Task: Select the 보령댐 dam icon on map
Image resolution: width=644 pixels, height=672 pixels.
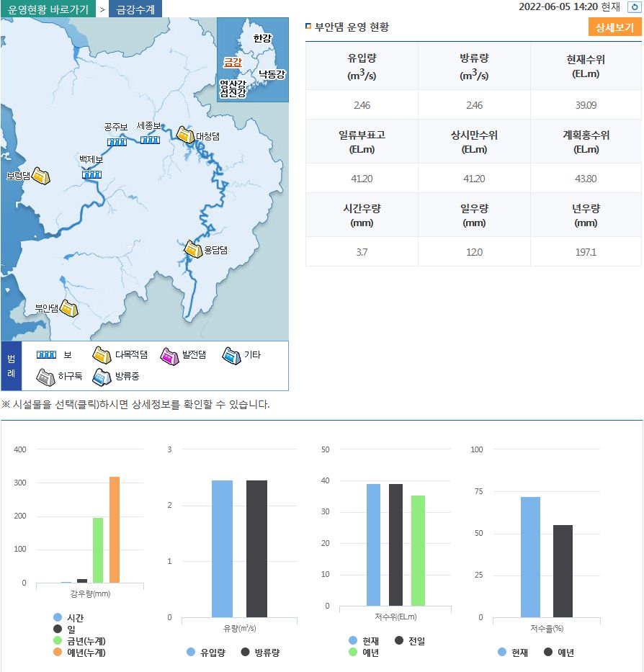Action: point(41,176)
